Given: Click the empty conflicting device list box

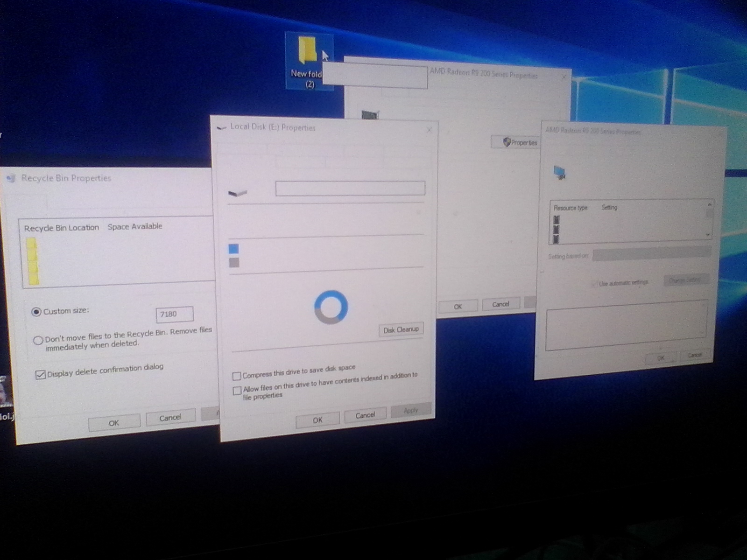Looking at the screenshot, I should pos(626,325).
